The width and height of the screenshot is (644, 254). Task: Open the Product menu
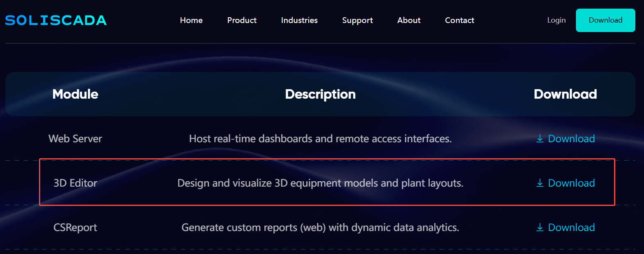(x=242, y=20)
